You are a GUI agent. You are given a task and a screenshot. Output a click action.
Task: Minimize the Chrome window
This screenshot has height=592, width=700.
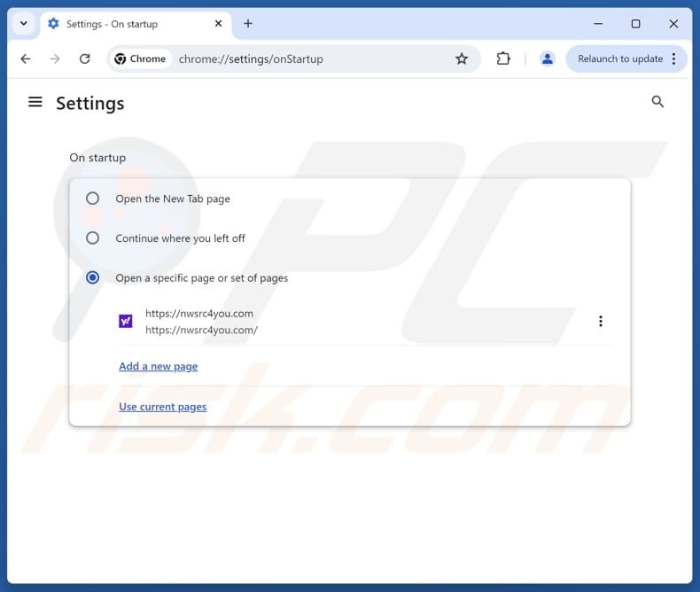598,24
